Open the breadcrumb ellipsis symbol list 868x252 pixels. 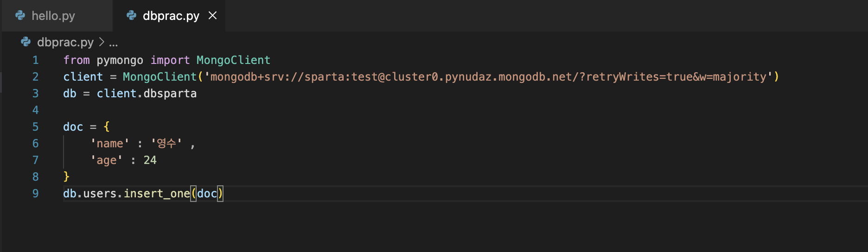pyautogui.click(x=114, y=43)
